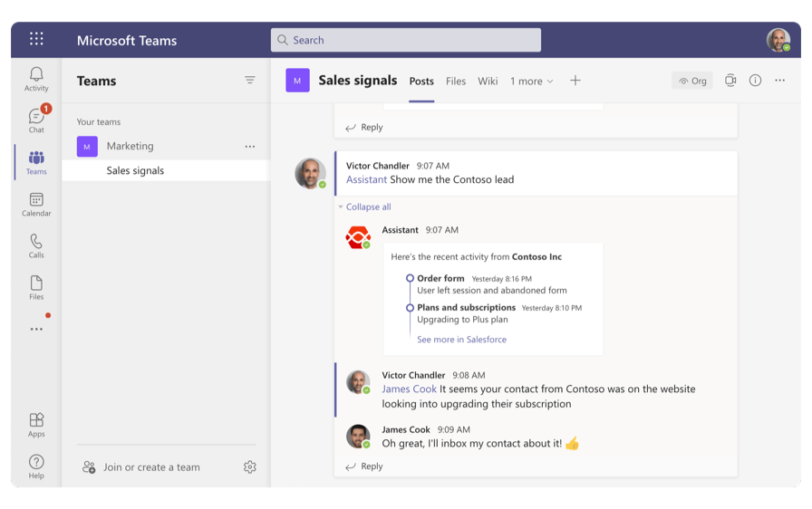
Task: Reply to the Contoso lead thread
Action: (x=364, y=466)
